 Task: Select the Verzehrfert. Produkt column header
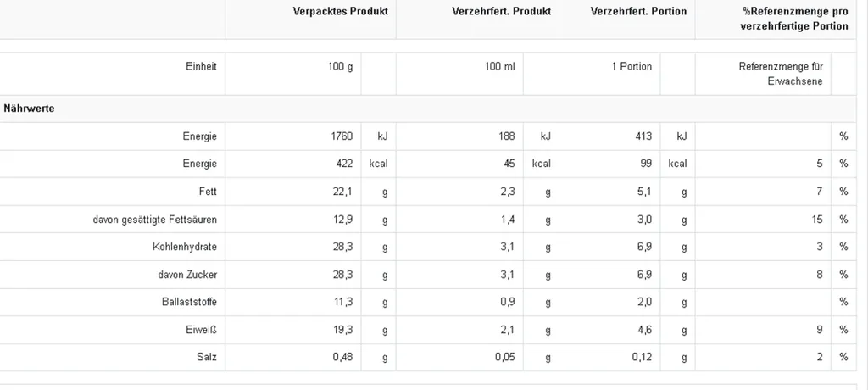(502, 12)
